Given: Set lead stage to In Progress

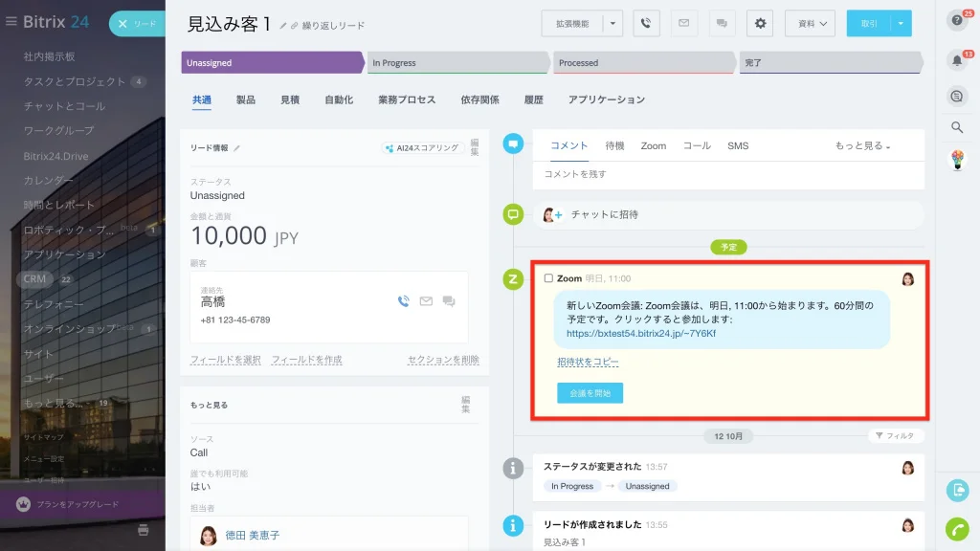Looking at the screenshot, I should (458, 62).
